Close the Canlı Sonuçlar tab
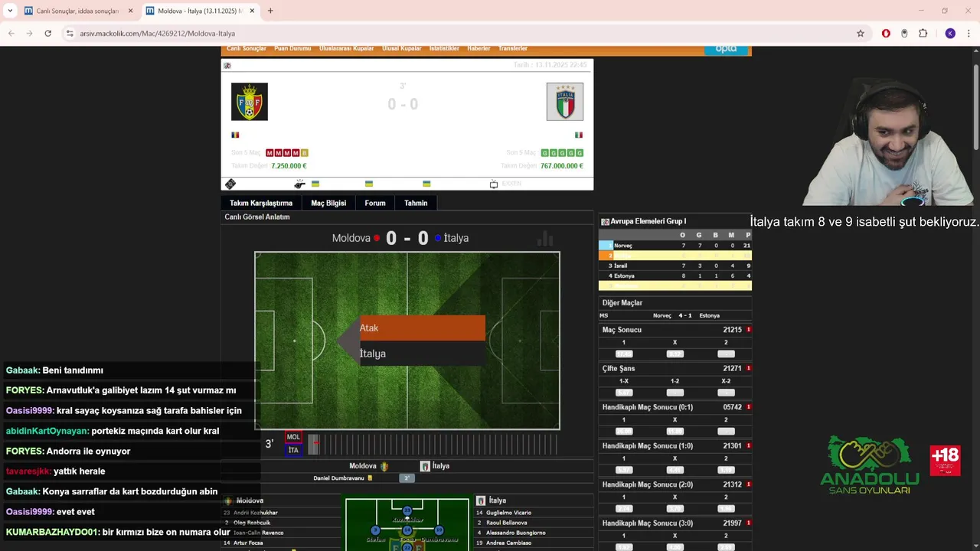980x551 pixels. pyautogui.click(x=130, y=11)
